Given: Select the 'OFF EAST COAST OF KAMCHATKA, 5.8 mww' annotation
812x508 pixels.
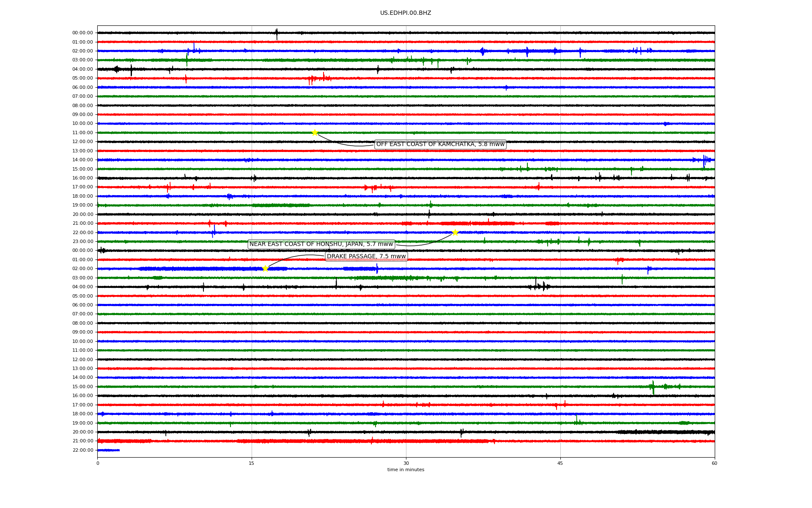Looking at the screenshot, I should coord(440,144).
